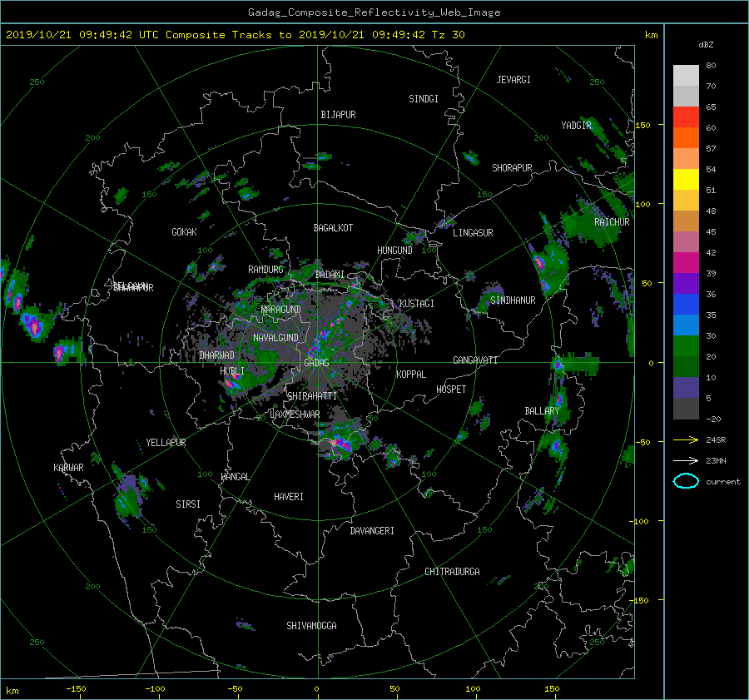Viewport: 749px width, 700px height.
Task: Click the white 23MN track arrow legend icon
Action: pyautogui.click(x=686, y=460)
